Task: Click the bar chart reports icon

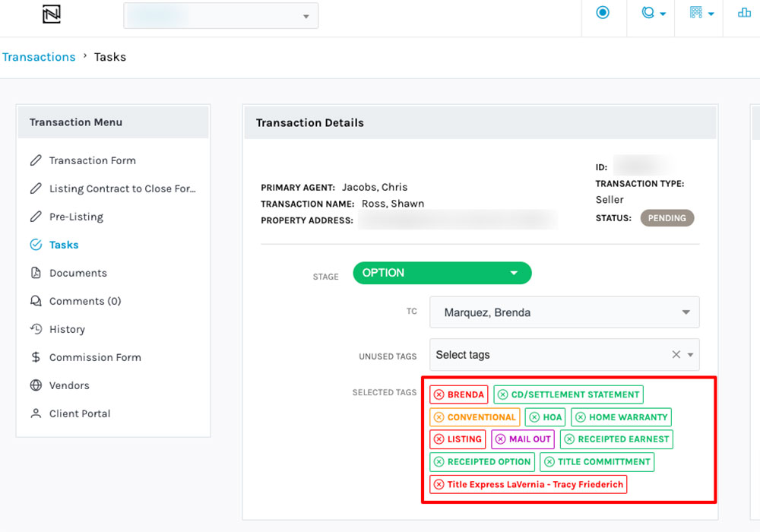Action: tap(744, 13)
